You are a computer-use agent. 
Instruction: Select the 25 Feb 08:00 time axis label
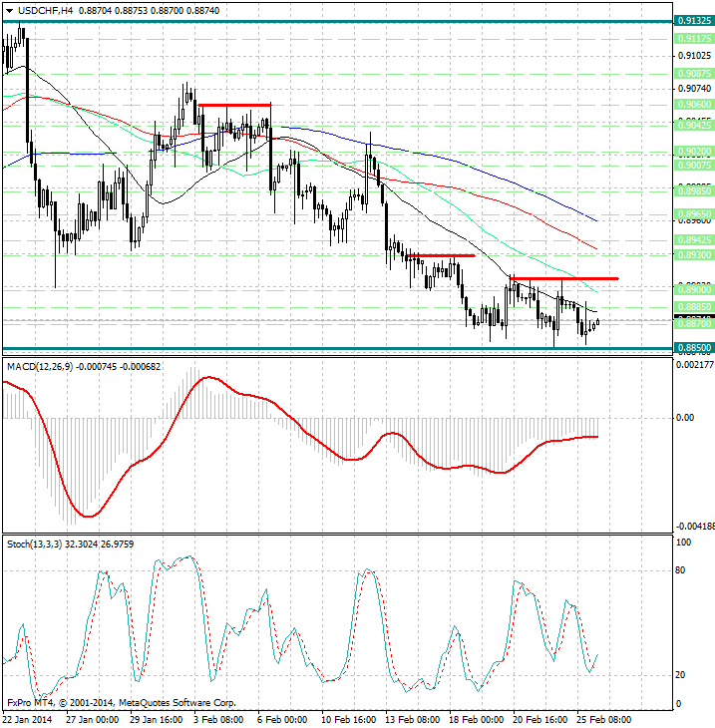(x=603, y=720)
